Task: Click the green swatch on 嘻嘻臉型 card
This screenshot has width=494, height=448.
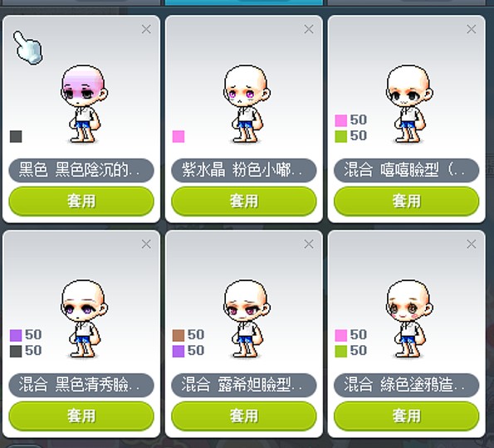Action: coord(341,136)
